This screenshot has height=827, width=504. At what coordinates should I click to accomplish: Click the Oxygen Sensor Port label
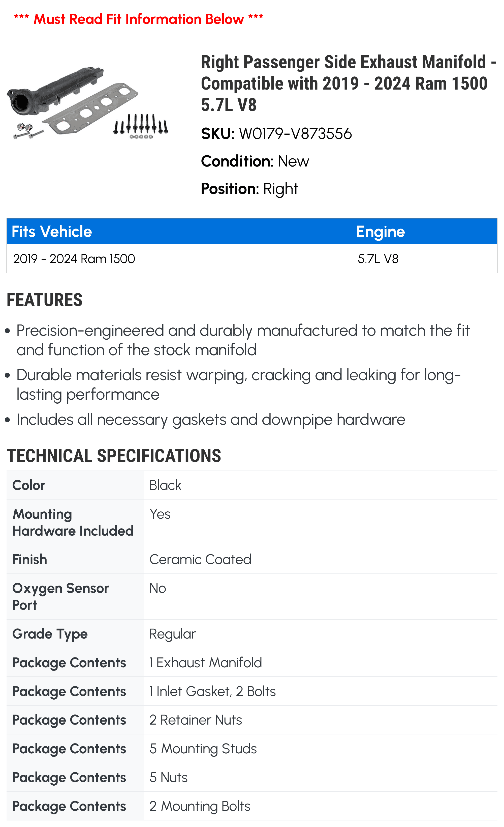61,596
